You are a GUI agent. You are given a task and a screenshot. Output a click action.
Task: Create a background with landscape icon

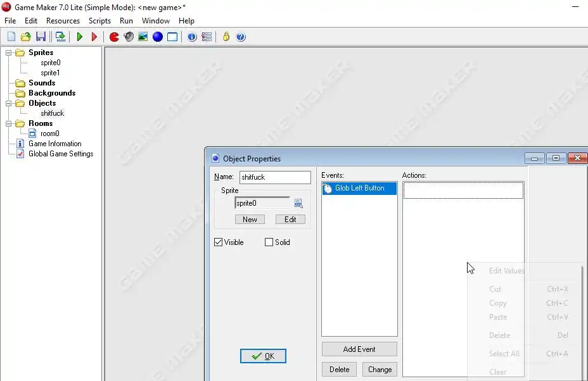click(x=143, y=37)
